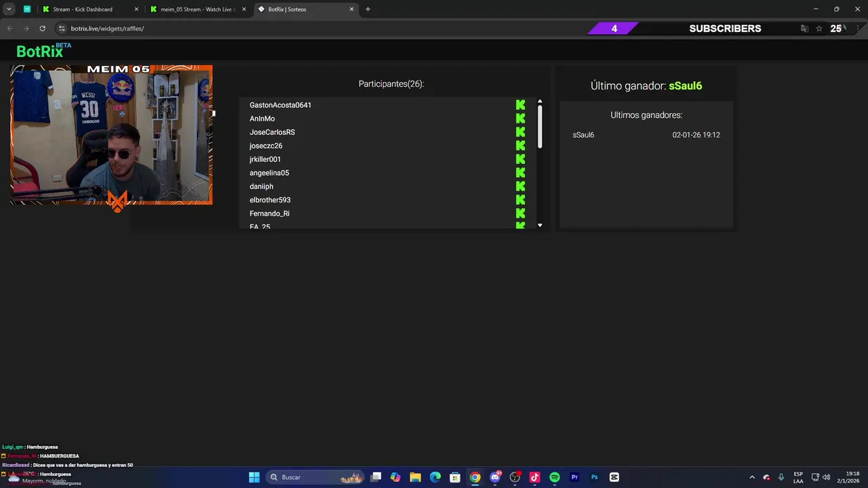Open site information icon in address bar
868x488 pixels.
[x=62, y=28]
